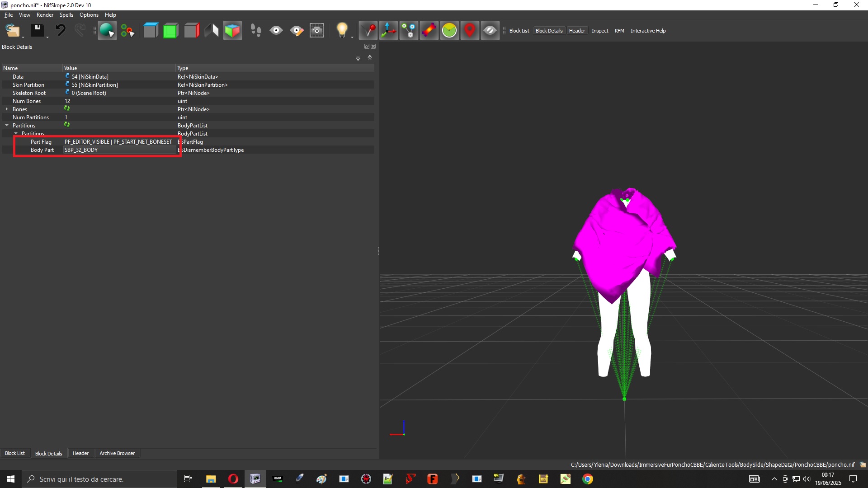This screenshot has height=488, width=868.
Task: Open the Render menu
Action: [45, 15]
